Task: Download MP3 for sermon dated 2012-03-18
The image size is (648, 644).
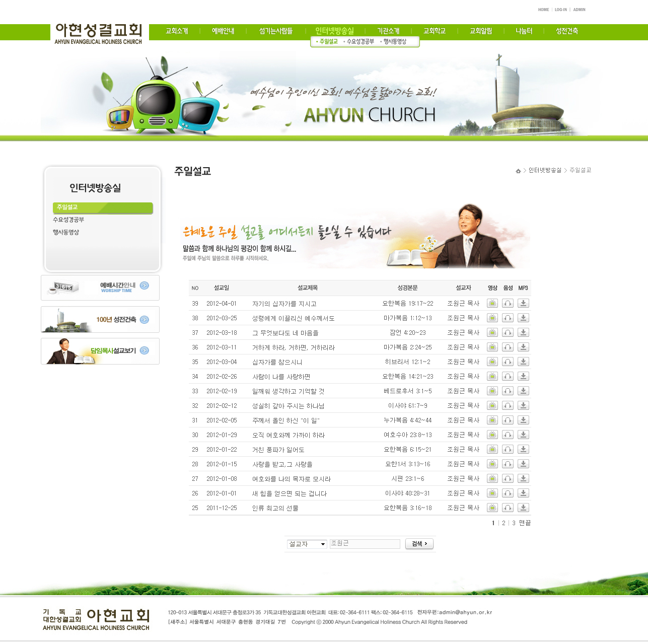Action: [x=523, y=332]
